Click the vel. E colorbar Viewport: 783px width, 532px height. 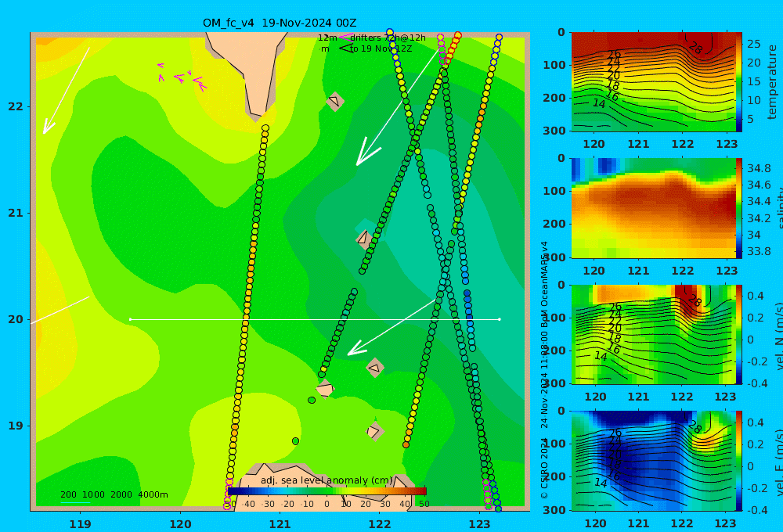point(739,461)
